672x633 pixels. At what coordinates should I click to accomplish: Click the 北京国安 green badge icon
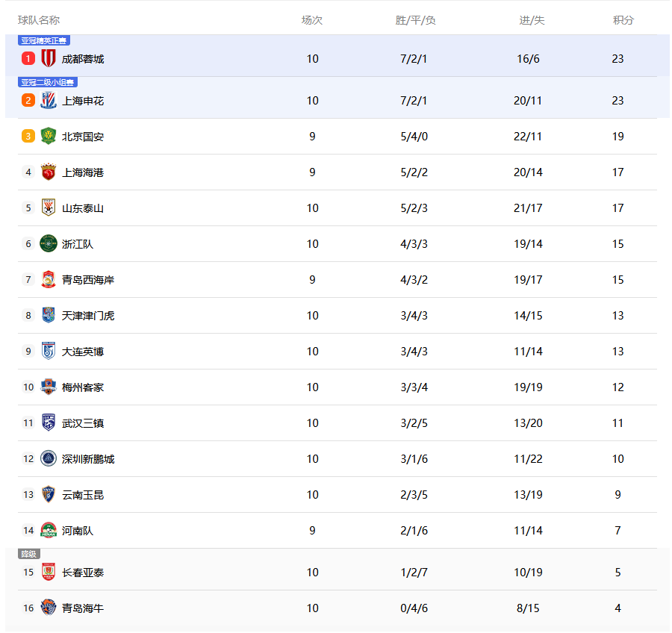(49, 136)
